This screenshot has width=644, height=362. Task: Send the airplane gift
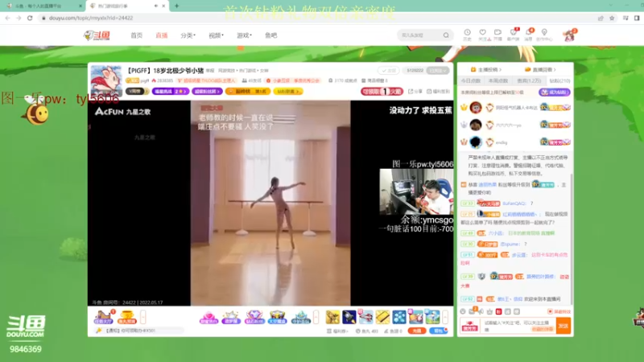coord(365,317)
